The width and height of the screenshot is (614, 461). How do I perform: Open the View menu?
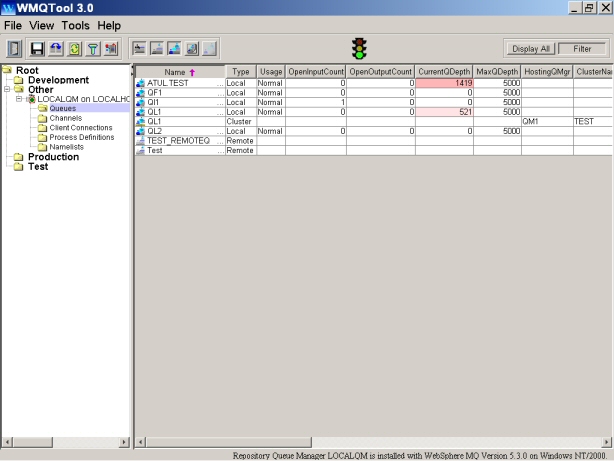pyautogui.click(x=42, y=26)
